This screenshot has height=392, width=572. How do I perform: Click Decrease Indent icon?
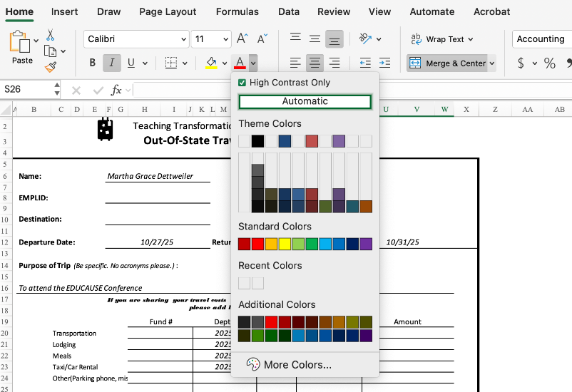(365, 63)
